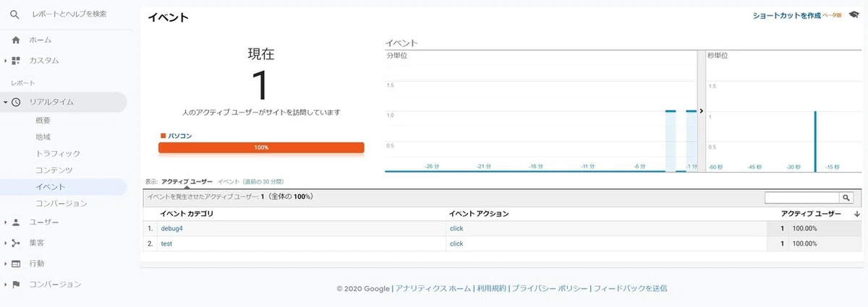This screenshot has height=307, width=868.
Task: Click the search magnifier icon in sidebar
Action: [14, 14]
